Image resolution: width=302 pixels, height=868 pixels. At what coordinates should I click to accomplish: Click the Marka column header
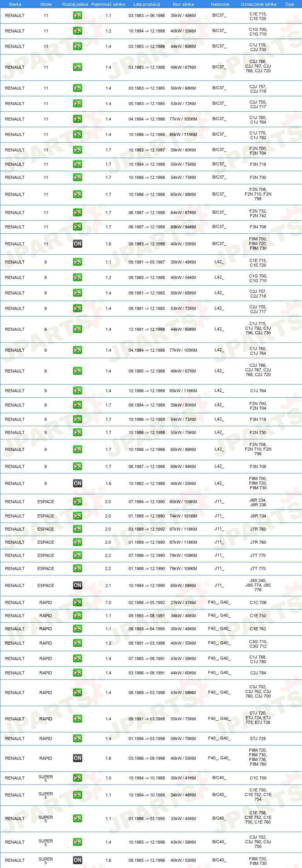15,4
